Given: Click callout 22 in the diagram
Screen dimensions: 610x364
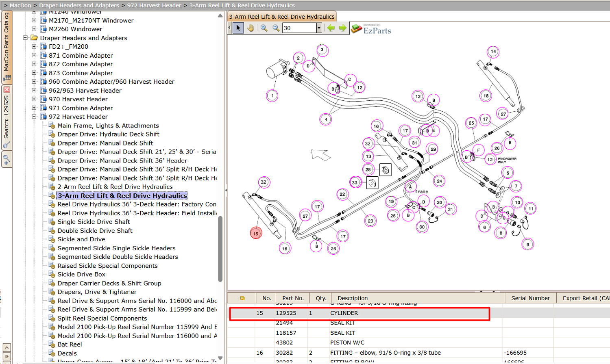Looking at the screenshot, I should tap(342, 194).
